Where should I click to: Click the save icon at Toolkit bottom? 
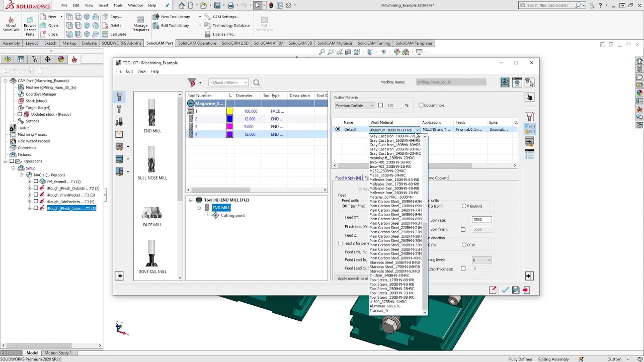point(516,290)
